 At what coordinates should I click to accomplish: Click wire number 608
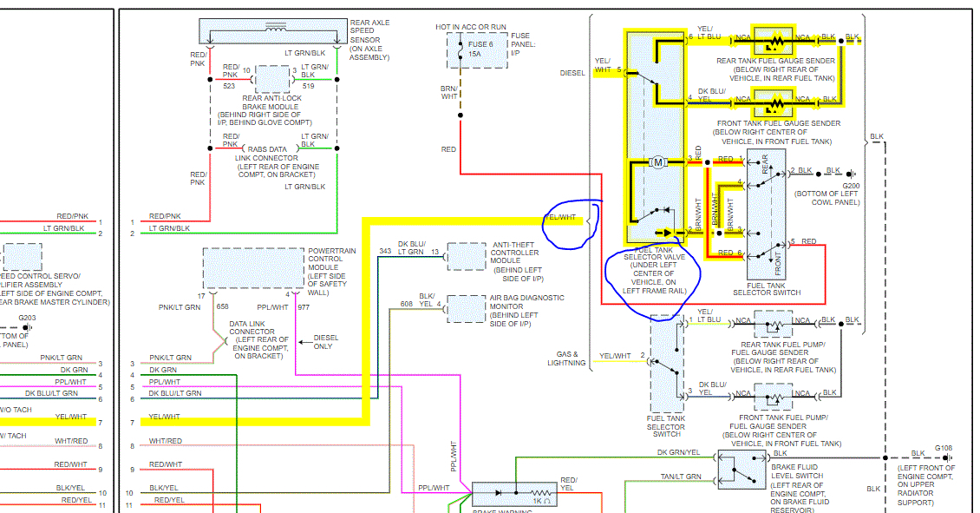pos(406,304)
